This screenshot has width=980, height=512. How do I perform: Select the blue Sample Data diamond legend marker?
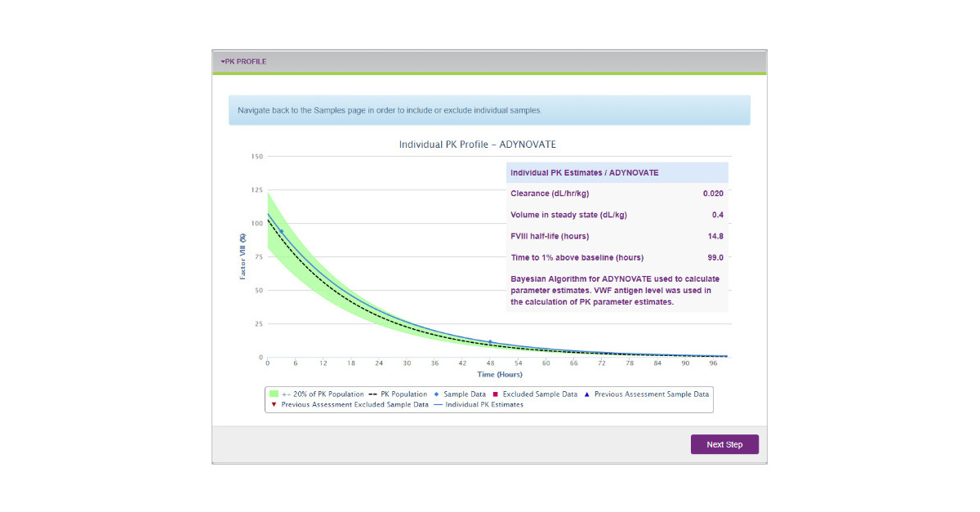coord(437,394)
